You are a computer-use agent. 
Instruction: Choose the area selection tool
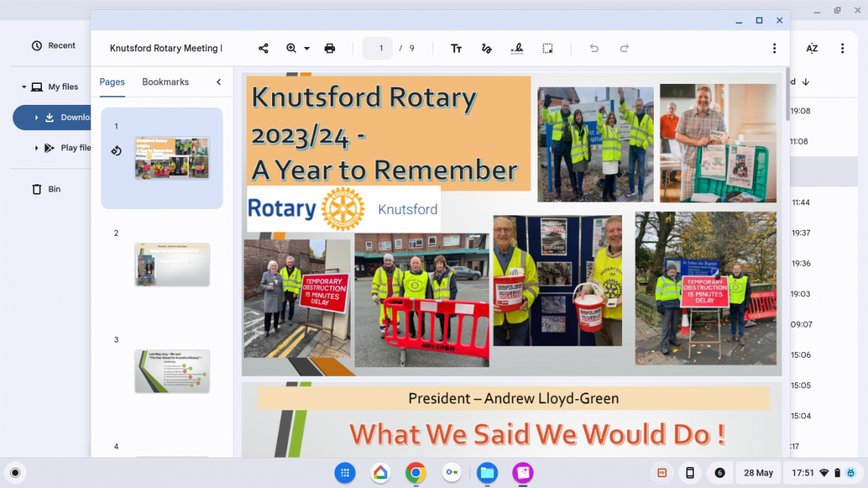[x=548, y=48]
